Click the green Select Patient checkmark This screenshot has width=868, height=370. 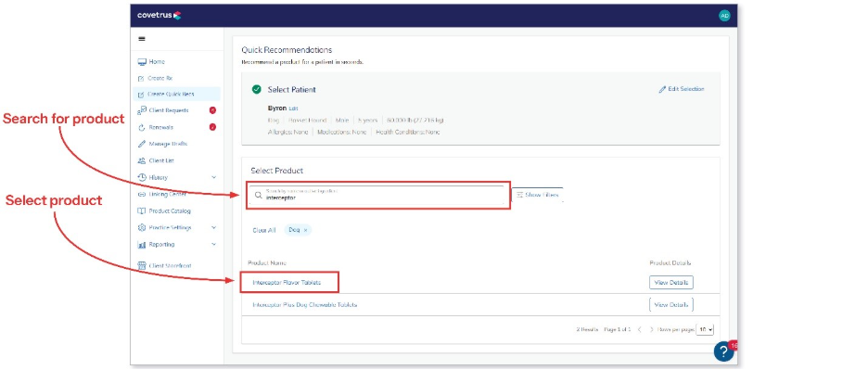[256, 89]
